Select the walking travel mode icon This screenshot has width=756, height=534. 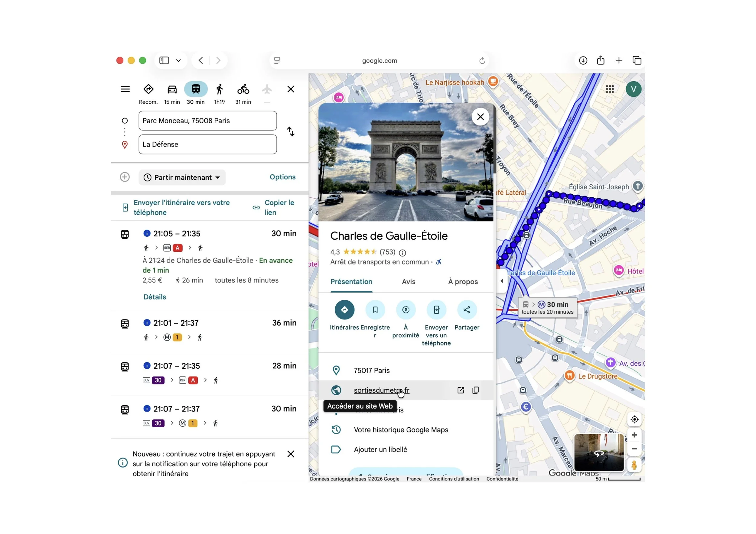pos(219,89)
